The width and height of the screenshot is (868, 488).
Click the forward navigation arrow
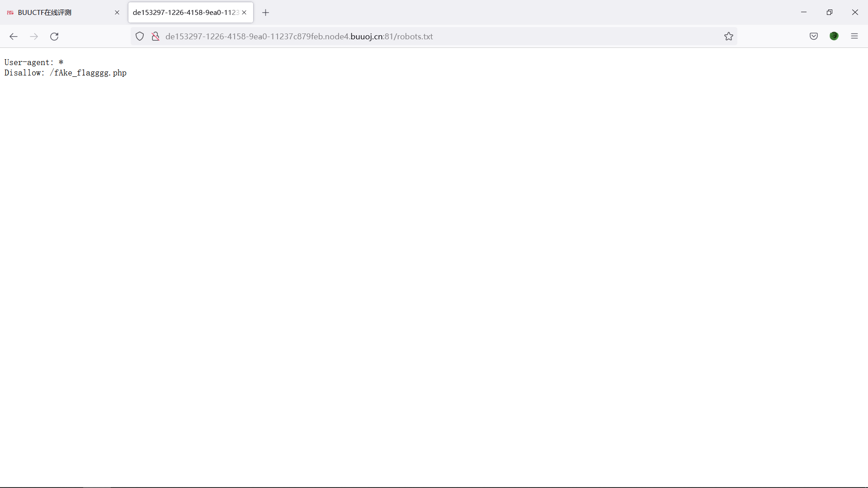(x=34, y=37)
